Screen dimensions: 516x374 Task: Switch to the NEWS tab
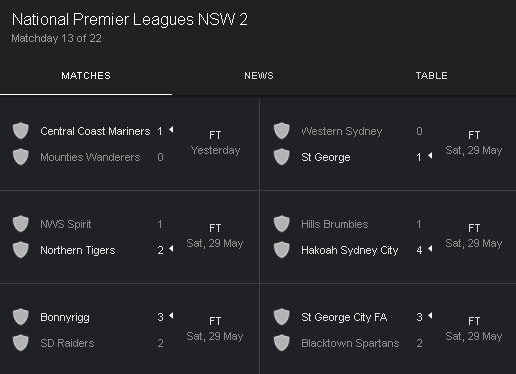[259, 76]
